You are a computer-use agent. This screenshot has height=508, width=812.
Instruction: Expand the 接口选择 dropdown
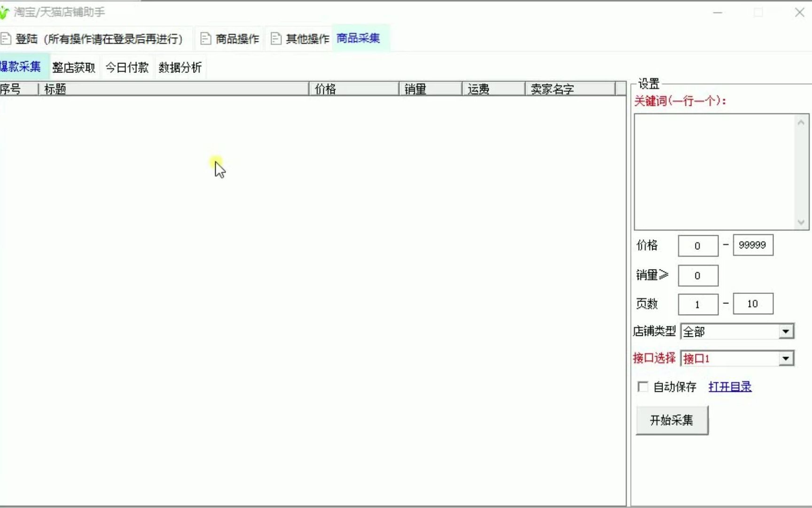(x=786, y=359)
